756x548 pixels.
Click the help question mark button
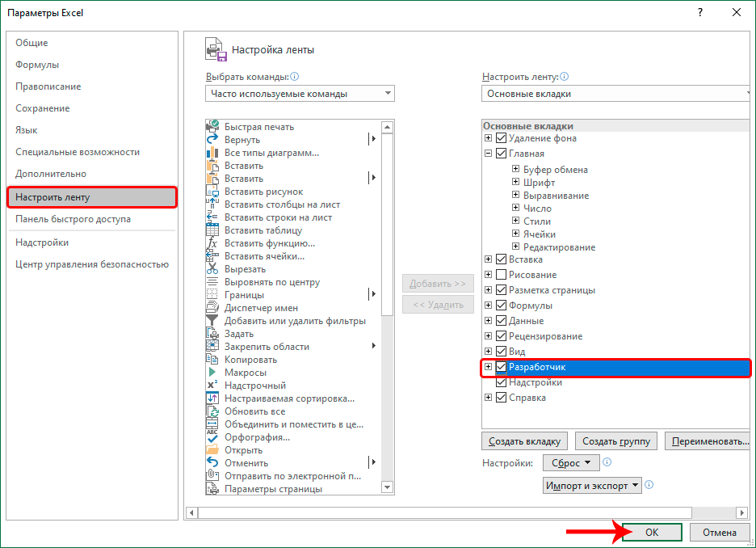[700, 13]
